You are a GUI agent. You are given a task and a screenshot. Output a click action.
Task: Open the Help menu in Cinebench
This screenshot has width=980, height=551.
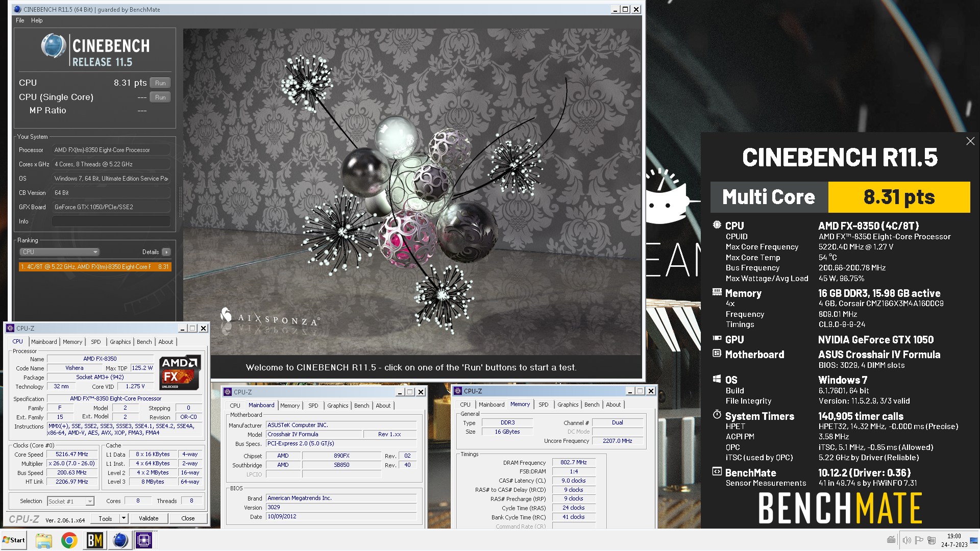click(37, 20)
